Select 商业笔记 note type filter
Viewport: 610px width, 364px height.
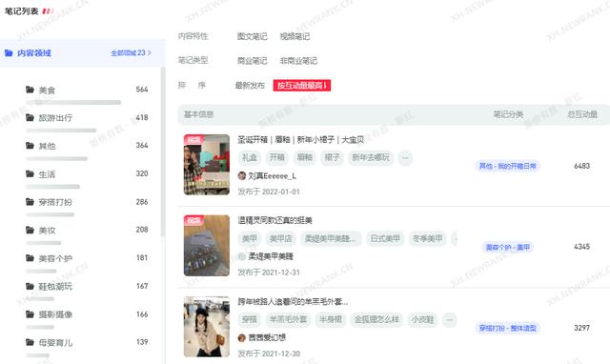coord(252,61)
